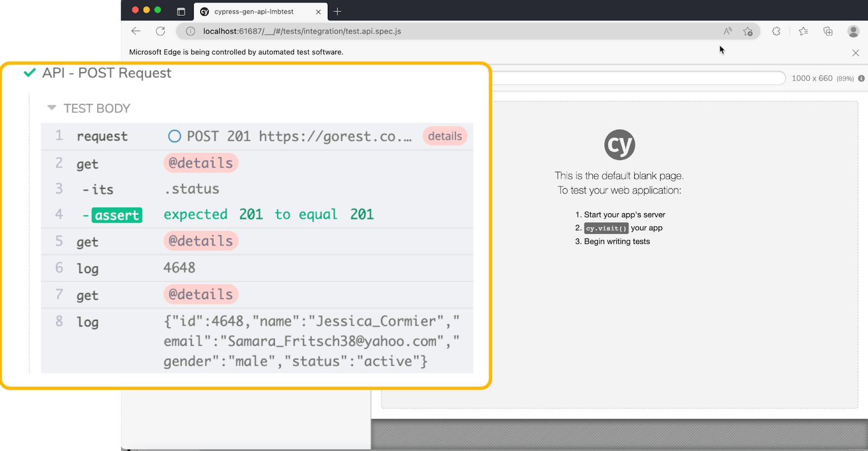868x451 pixels.
Task: Select the log 4648 command row
Action: [x=257, y=268]
